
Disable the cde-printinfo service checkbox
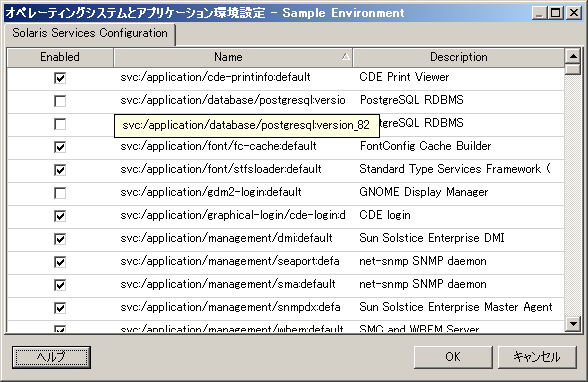(60, 78)
